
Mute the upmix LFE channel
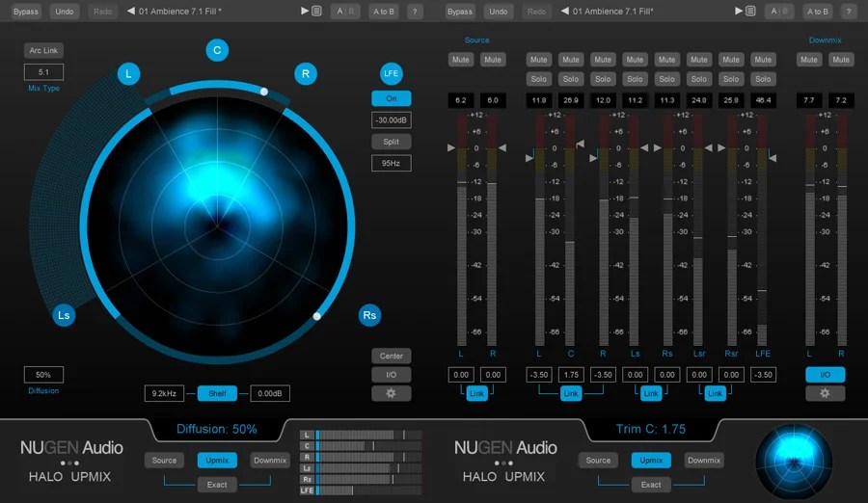763,60
